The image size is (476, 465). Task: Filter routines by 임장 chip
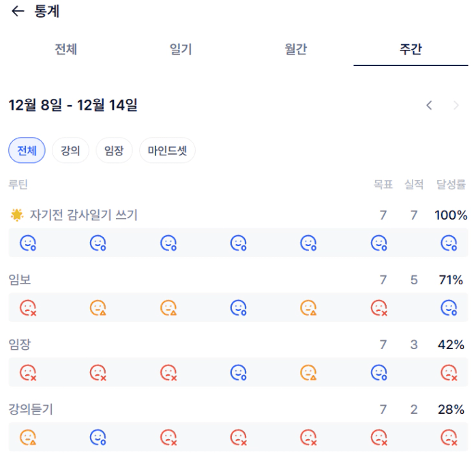(114, 151)
